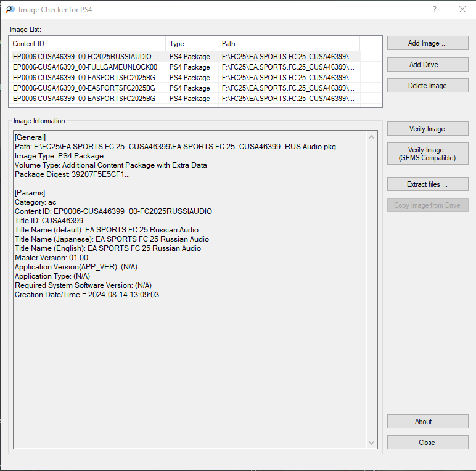Image resolution: width=476 pixels, height=471 pixels.
Task: Click the Image Type: PS4 Package line
Action: click(59, 156)
